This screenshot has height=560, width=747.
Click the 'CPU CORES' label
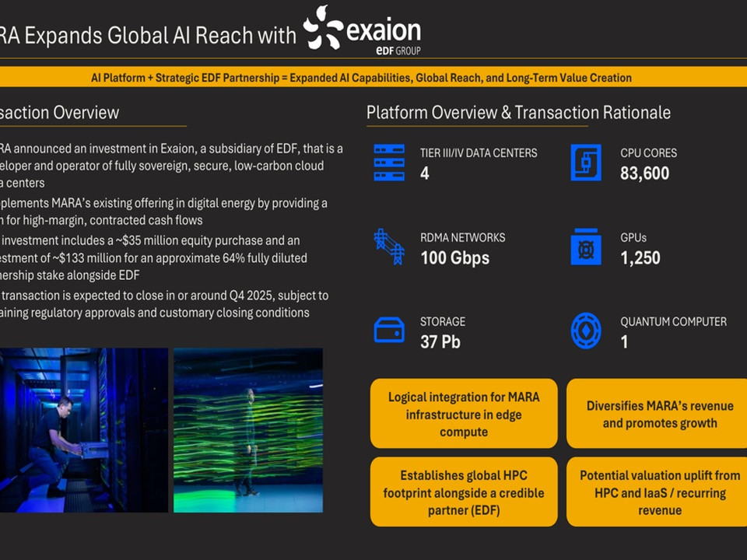click(648, 153)
